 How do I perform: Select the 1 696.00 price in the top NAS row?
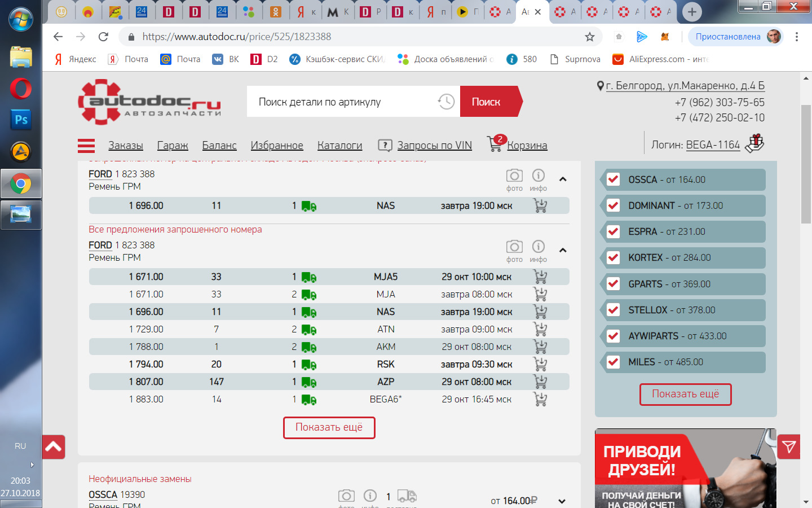pos(146,205)
